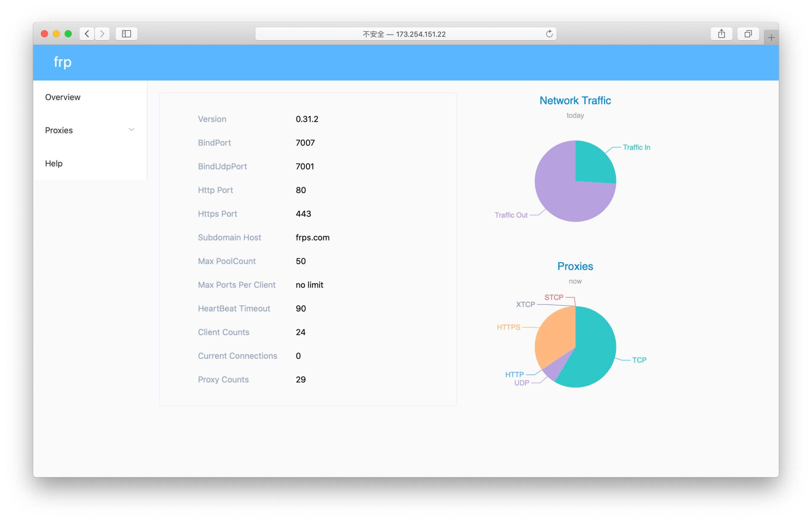Viewport: 812px width, 521px height.
Task: Open a new tab with plus button
Action: tap(771, 37)
